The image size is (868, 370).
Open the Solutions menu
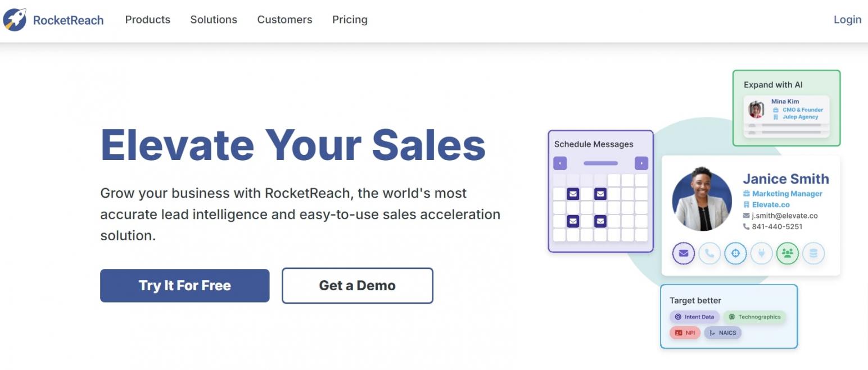point(214,20)
